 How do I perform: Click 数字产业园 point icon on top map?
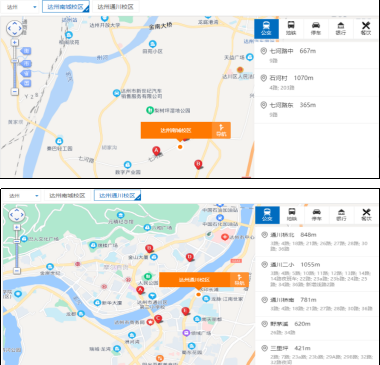click(127, 164)
